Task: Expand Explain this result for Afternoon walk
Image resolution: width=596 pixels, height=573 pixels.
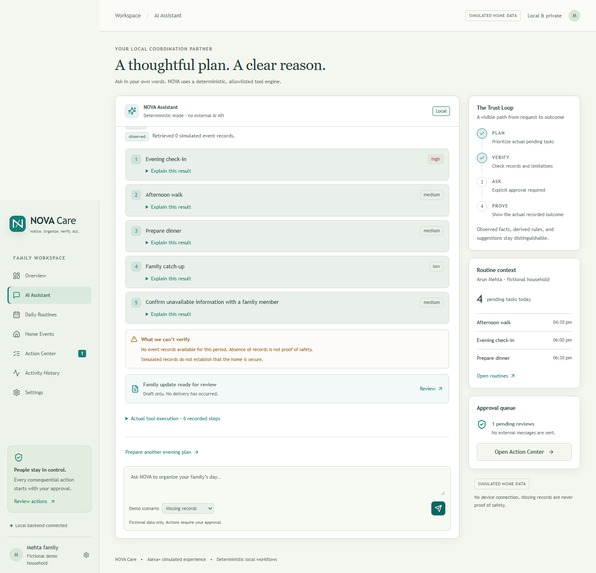Action: [168, 207]
